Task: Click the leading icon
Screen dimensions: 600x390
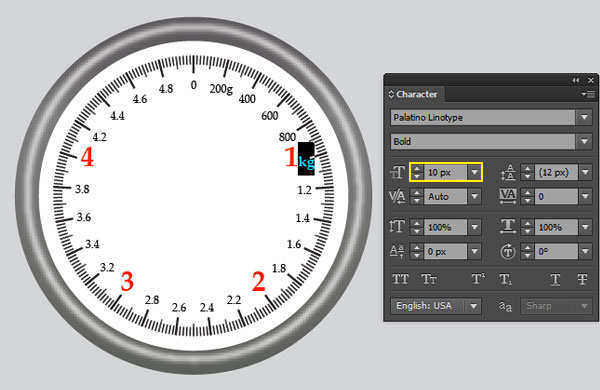Action: pos(508,172)
